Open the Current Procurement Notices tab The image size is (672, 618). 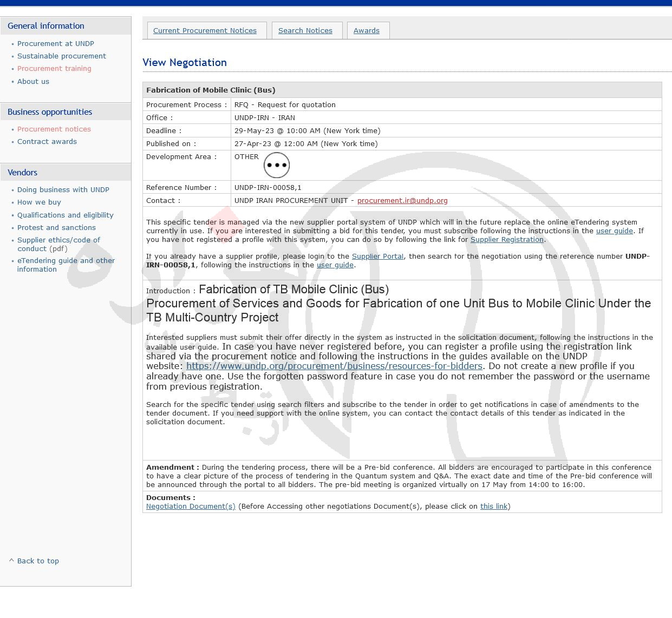click(x=205, y=31)
